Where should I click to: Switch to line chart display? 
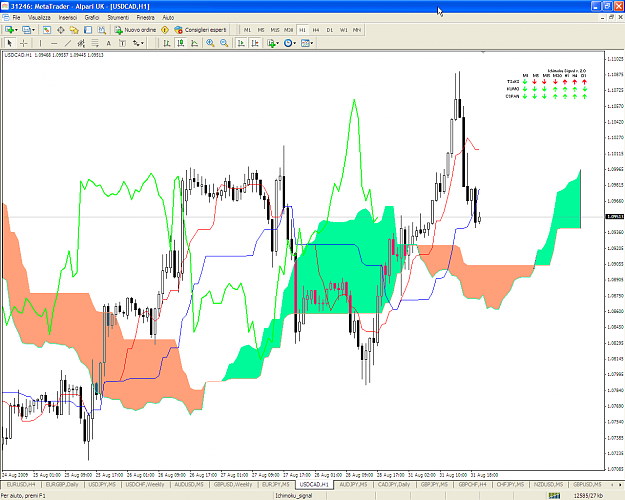tap(195, 43)
